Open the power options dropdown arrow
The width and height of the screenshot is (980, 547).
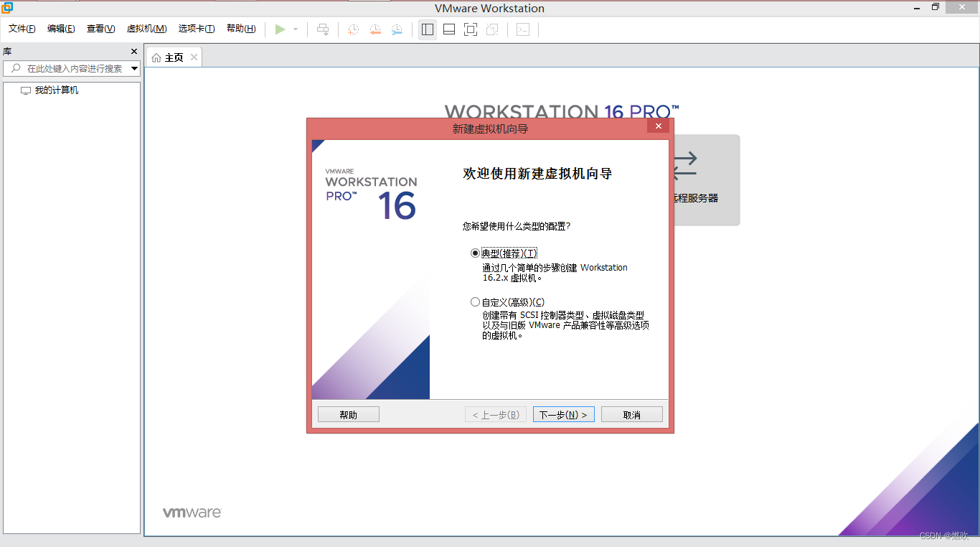pos(296,29)
